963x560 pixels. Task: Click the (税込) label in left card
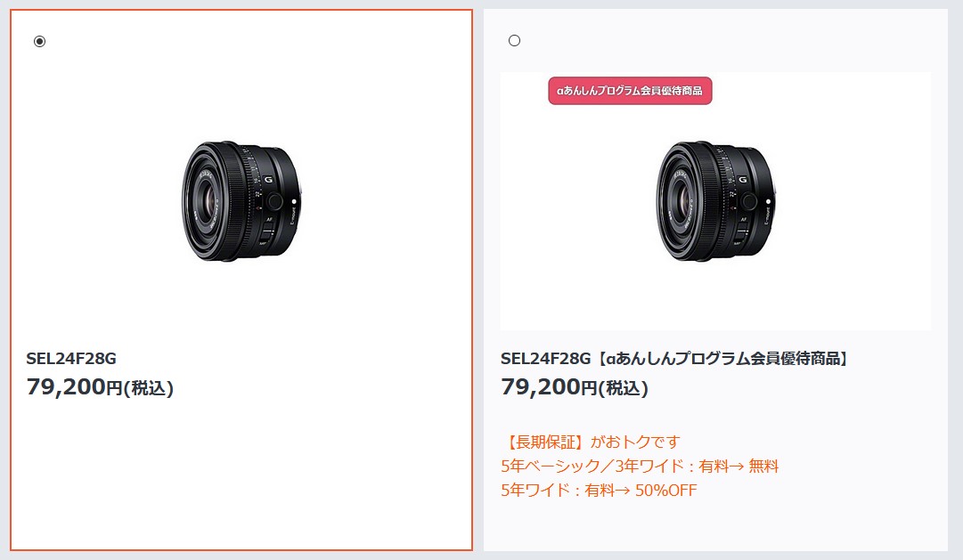coord(149,389)
